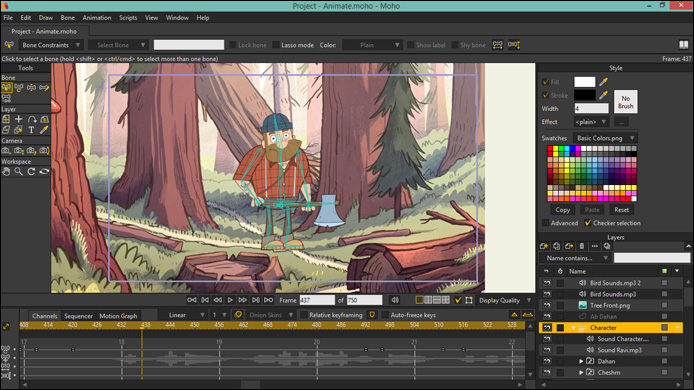Click the black Stroke color swatch
694x390 pixels.
point(585,95)
